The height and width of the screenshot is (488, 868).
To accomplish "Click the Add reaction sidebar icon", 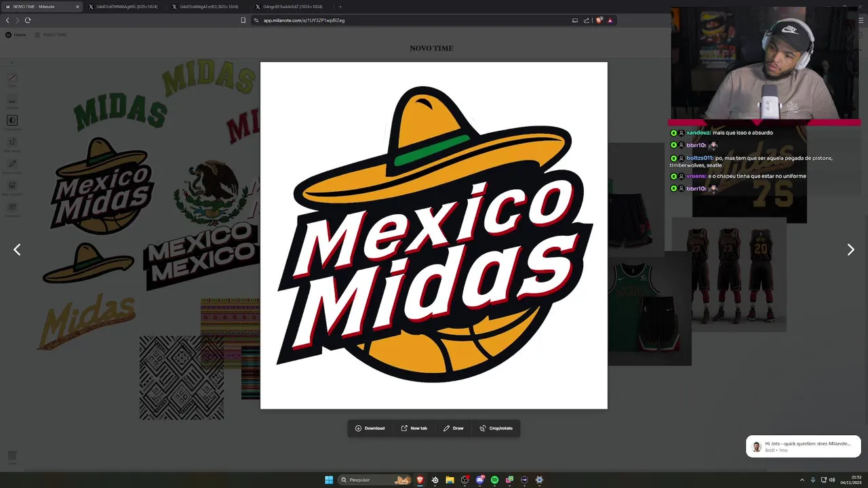I will point(12,187).
